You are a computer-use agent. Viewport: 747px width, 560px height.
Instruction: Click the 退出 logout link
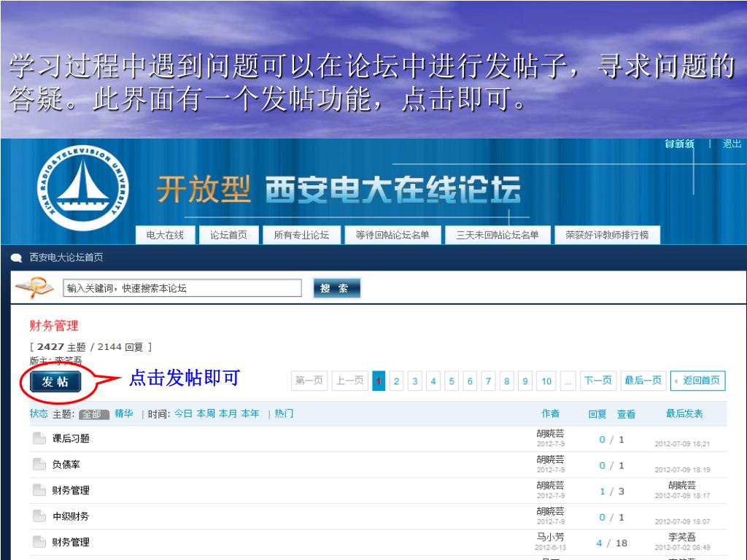(x=732, y=144)
